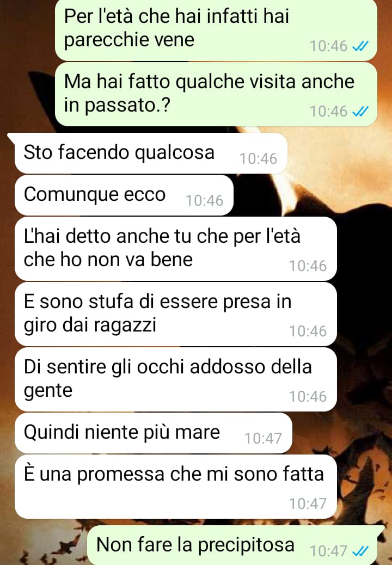Select the 'Sto facendo qualcosa' message bubble
The image size is (392, 565).
click(x=151, y=153)
